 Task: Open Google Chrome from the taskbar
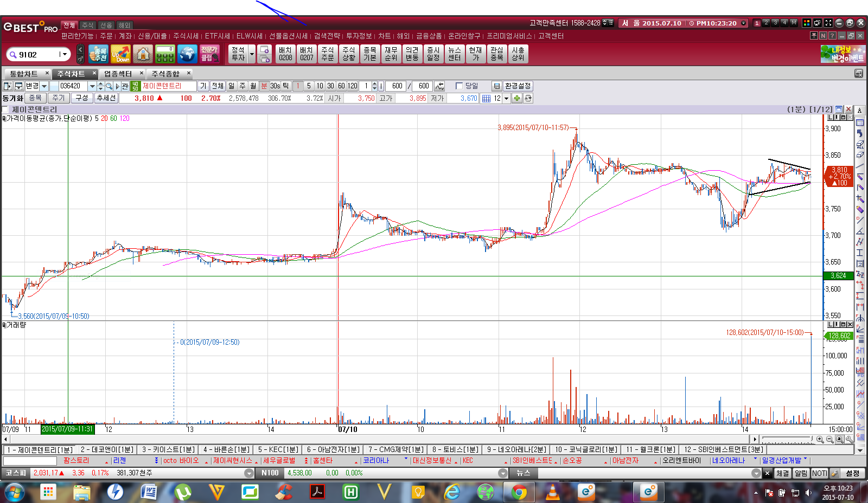[519, 492]
